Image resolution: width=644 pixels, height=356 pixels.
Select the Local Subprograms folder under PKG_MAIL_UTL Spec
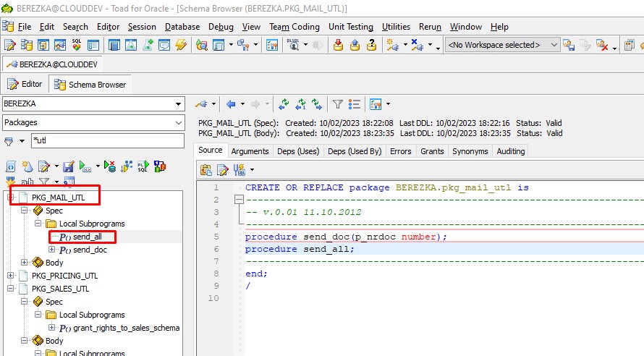[92, 224]
